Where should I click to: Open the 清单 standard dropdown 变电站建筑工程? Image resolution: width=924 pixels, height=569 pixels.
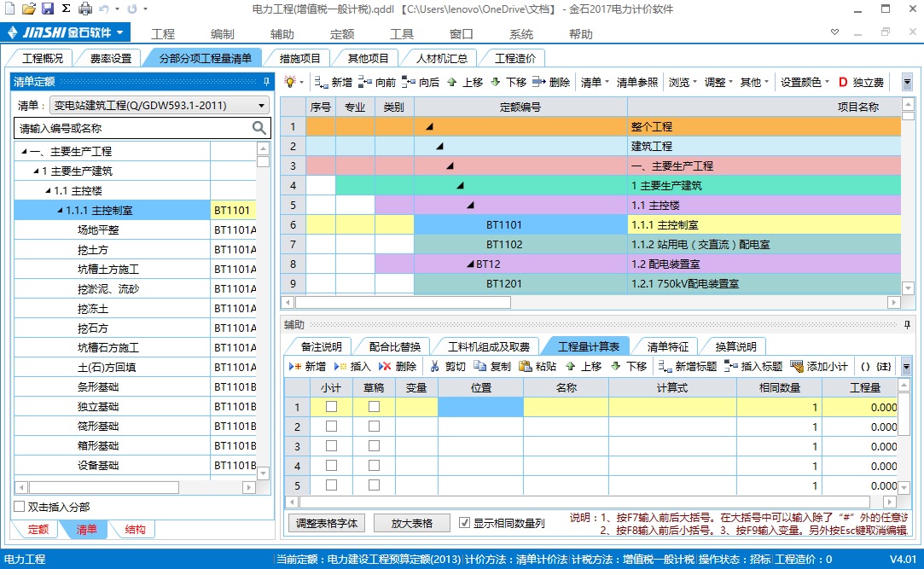pyautogui.click(x=160, y=106)
